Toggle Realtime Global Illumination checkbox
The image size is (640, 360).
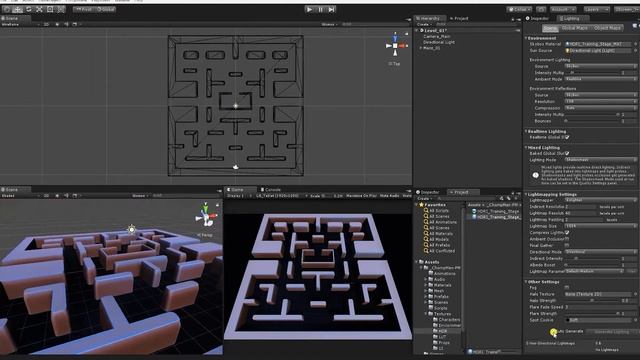click(567, 137)
